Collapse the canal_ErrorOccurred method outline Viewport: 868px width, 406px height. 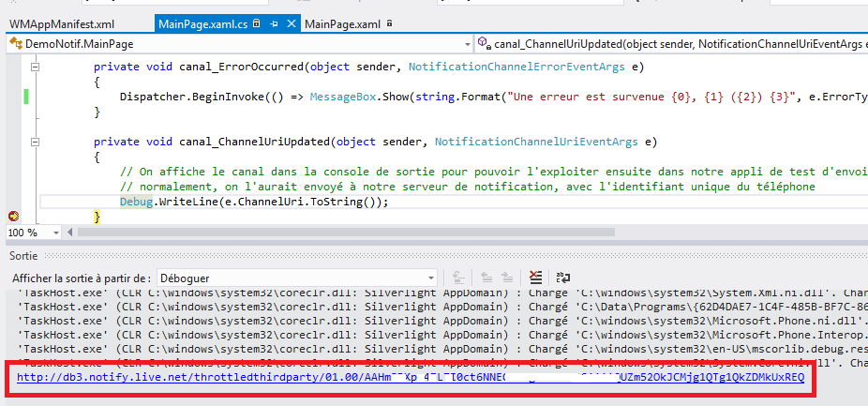click(x=35, y=67)
